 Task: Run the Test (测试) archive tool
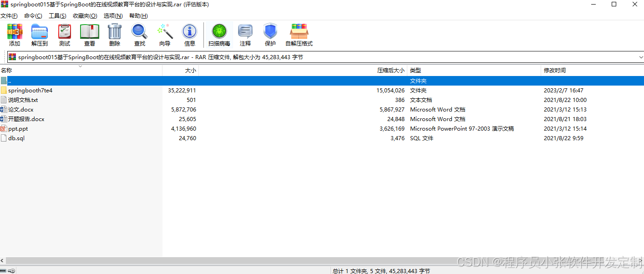tap(65, 35)
